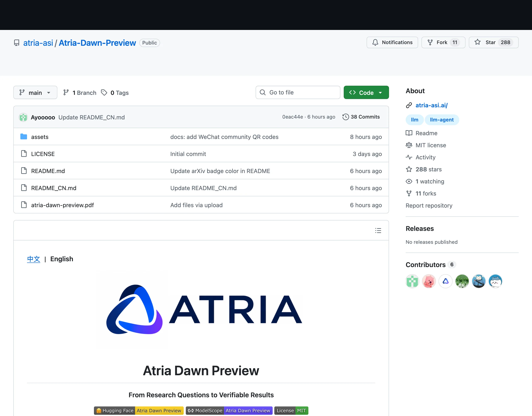This screenshot has width=532, height=416.
Task: Open the Ayooooo author link
Action: (43, 117)
